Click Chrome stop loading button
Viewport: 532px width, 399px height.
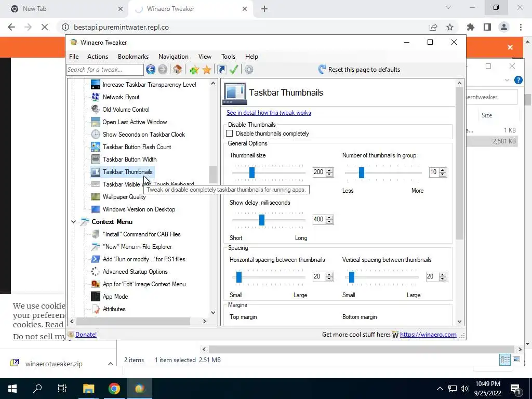45,27
